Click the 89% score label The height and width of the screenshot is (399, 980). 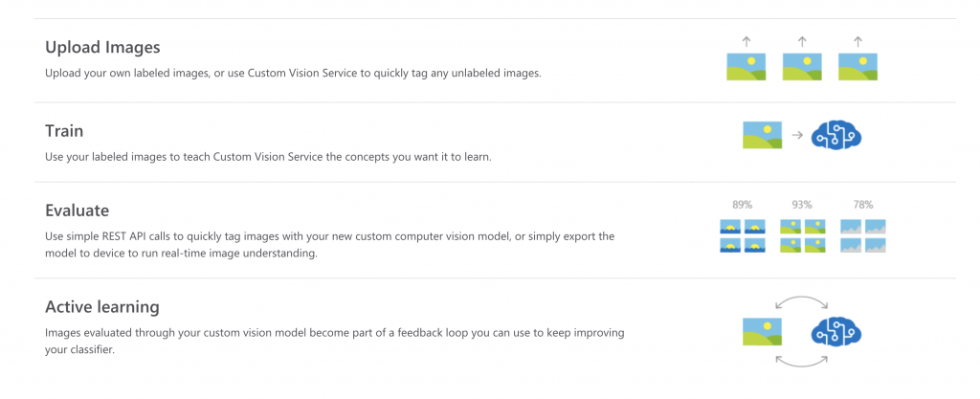pyautogui.click(x=742, y=205)
